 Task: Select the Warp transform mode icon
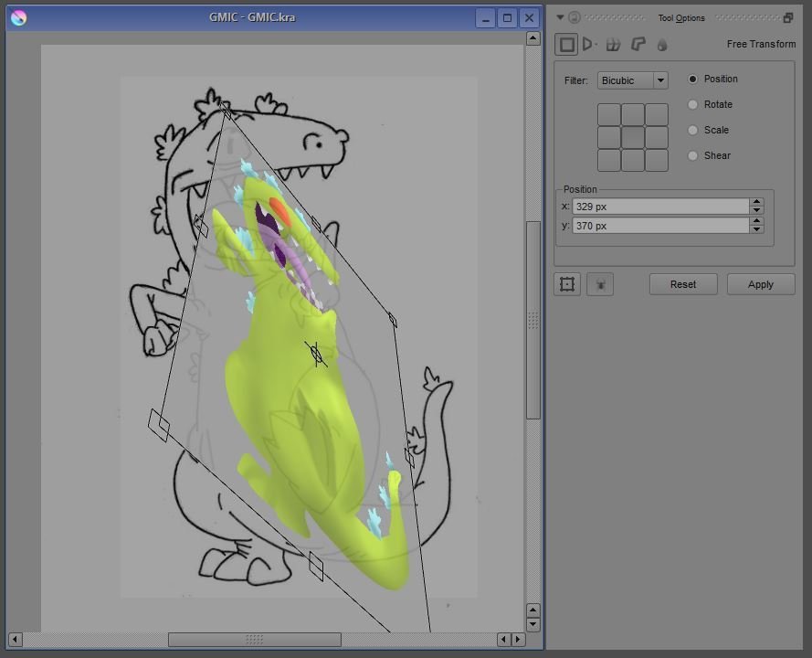(x=613, y=45)
